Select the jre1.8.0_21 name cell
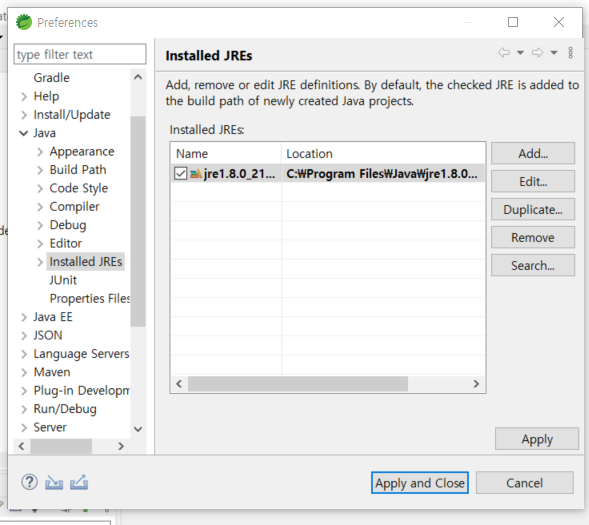The width and height of the screenshot is (589, 525). [x=226, y=174]
